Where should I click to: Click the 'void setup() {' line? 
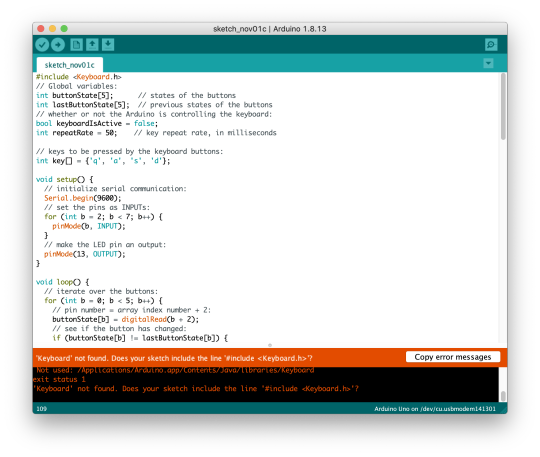tap(64, 179)
